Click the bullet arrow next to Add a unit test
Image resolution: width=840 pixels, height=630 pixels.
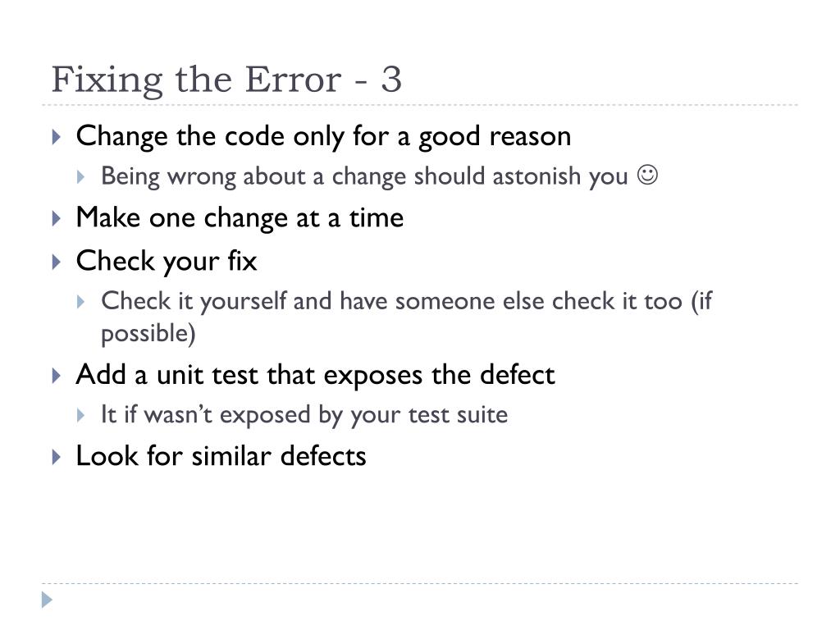point(57,376)
